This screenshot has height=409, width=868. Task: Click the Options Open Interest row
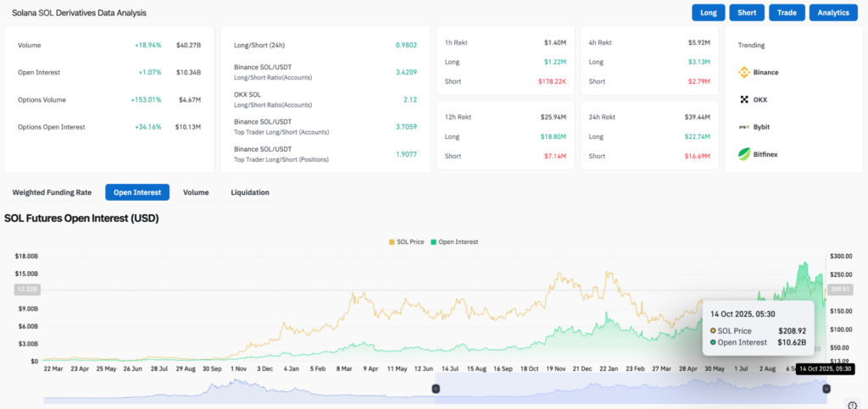pyautogui.click(x=108, y=127)
